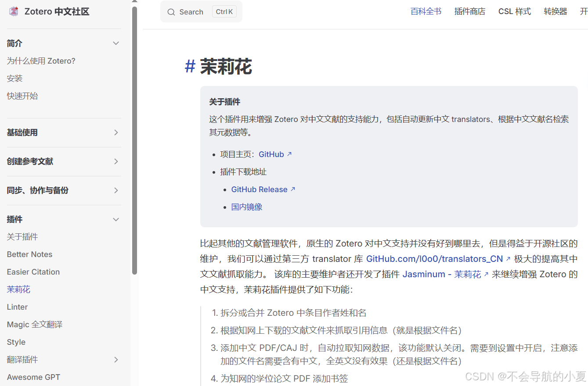
Task: Click list item 拆分或合并 Zotero 中条目作者姓和名
Action: (293, 313)
